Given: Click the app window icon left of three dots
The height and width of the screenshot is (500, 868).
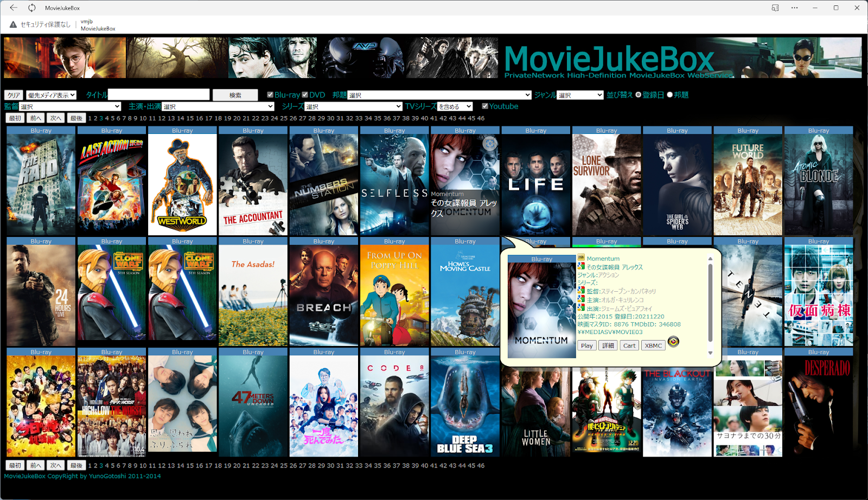Looking at the screenshot, I should pyautogui.click(x=775, y=8).
